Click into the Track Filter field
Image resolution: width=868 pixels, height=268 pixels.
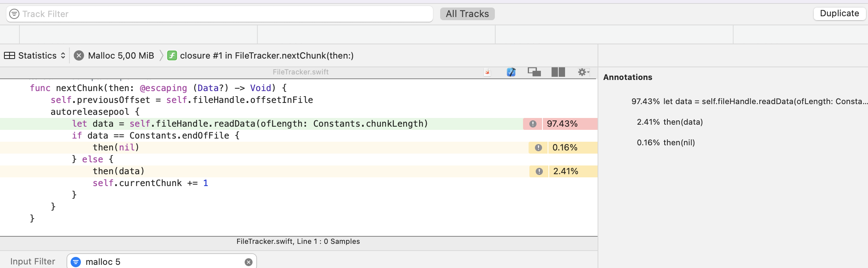(x=222, y=14)
